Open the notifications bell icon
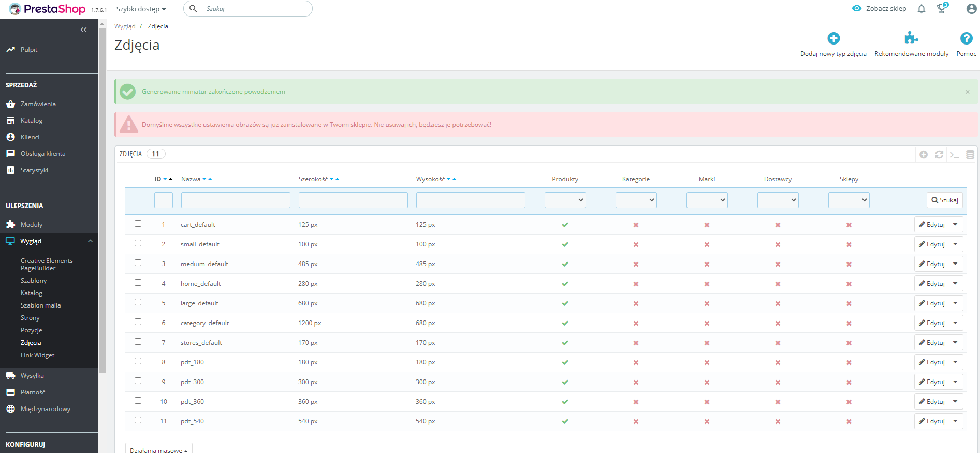 coord(921,9)
